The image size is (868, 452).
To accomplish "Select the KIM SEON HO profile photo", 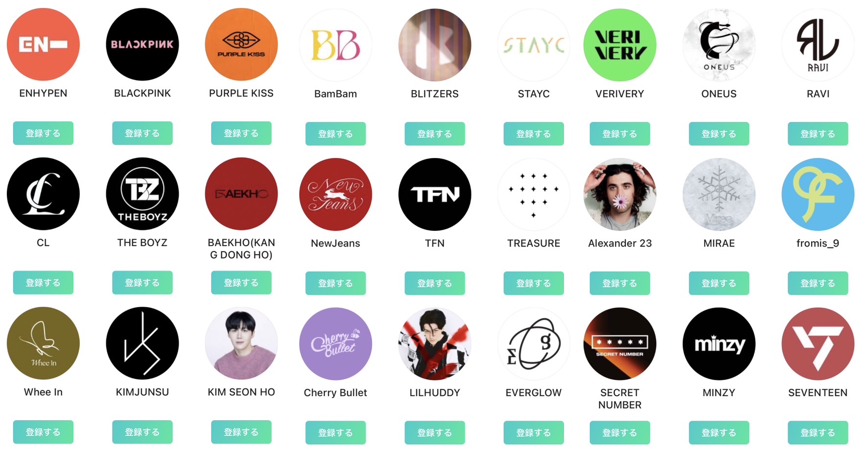I will click(241, 343).
